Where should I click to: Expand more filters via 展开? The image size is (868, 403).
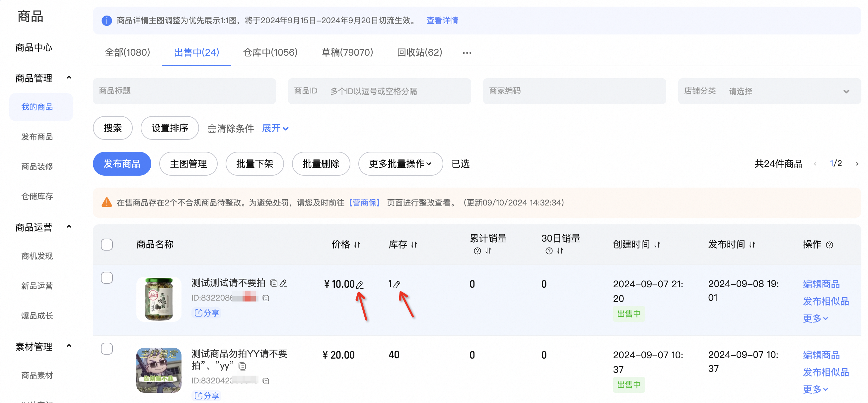pyautogui.click(x=275, y=128)
